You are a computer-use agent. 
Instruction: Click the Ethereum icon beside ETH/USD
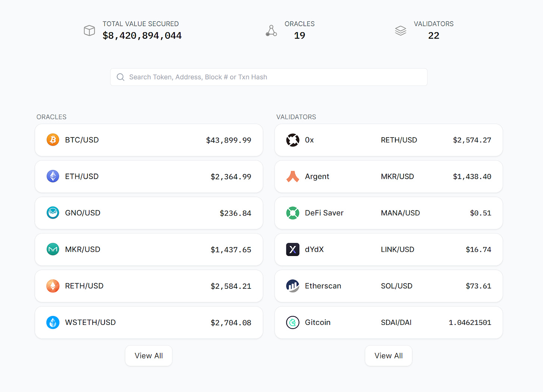pos(53,176)
